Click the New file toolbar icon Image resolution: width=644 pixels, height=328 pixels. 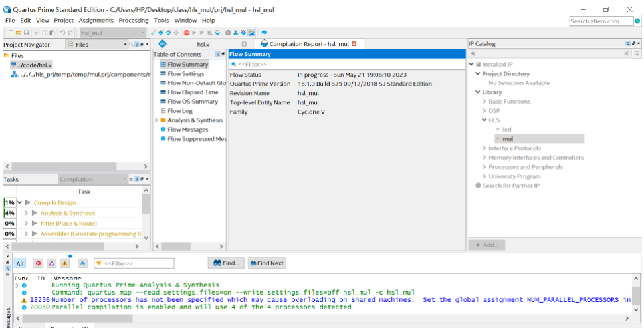[x=11, y=33]
